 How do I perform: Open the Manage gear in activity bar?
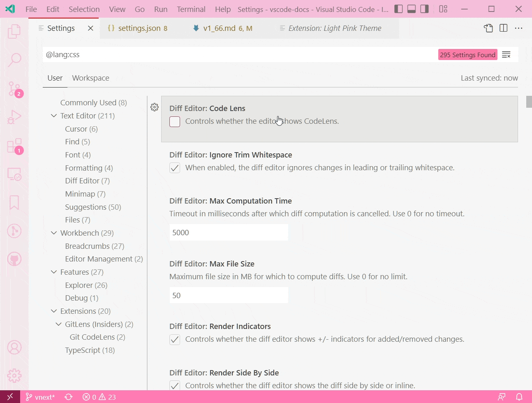point(14,376)
